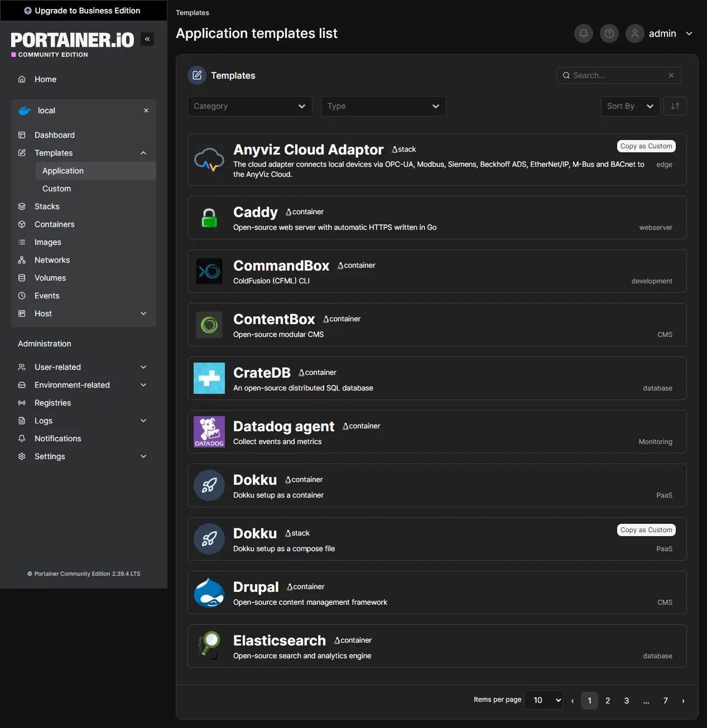Open the admin user menu chevron
Image resolution: width=707 pixels, height=728 pixels.
(x=689, y=33)
